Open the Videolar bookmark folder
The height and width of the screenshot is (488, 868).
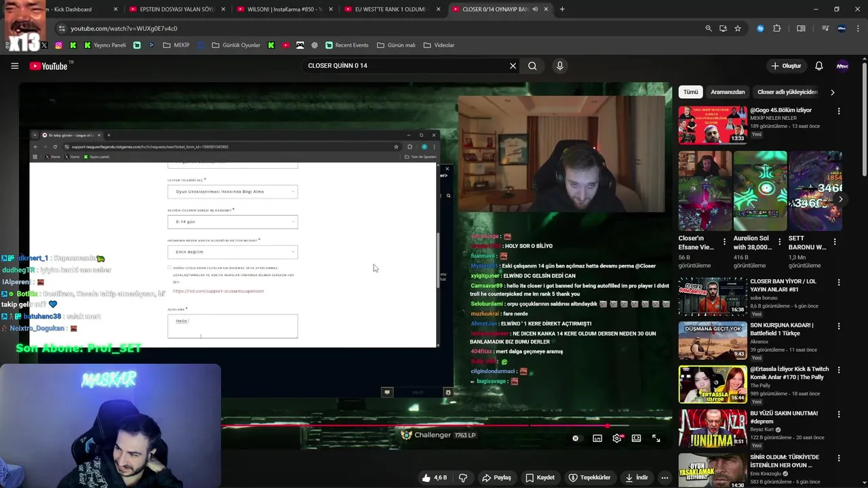pyautogui.click(x=439, y=45)
